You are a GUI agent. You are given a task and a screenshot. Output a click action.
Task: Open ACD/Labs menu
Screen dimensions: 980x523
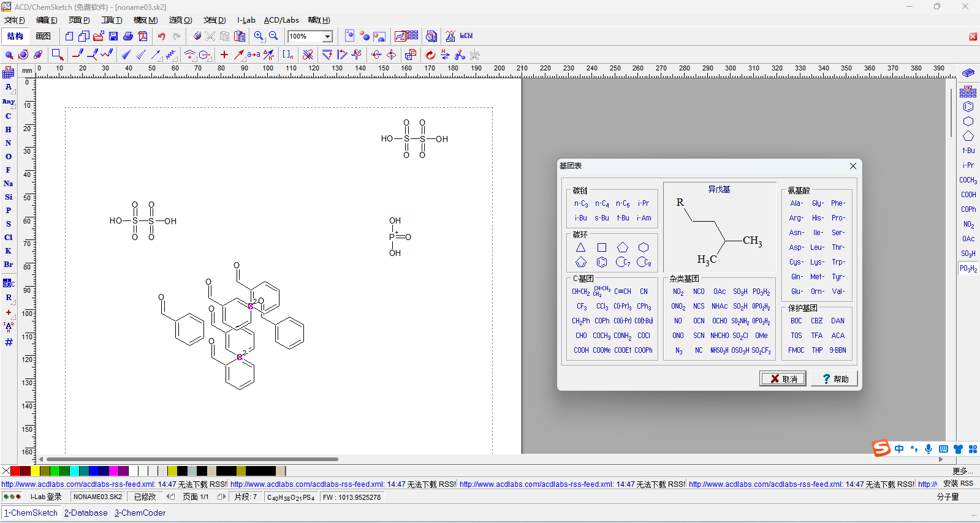pyautogui.click(x=281, y=20)
